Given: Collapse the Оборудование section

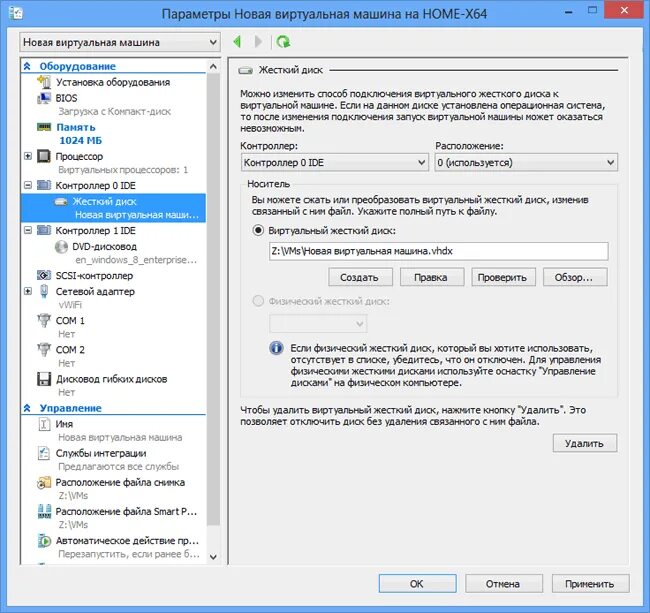Looking at the screenshot, I should 27,66.
